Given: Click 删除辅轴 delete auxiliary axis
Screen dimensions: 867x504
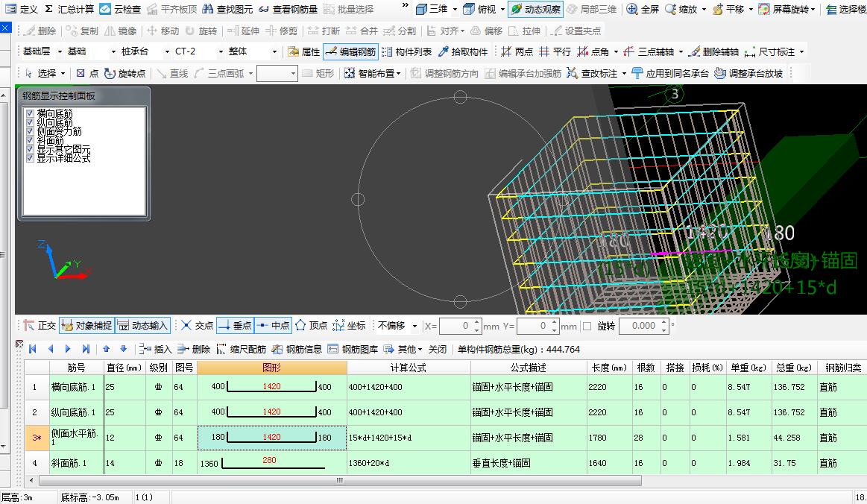Looking at the screenshot, I should tap(714, 51).
